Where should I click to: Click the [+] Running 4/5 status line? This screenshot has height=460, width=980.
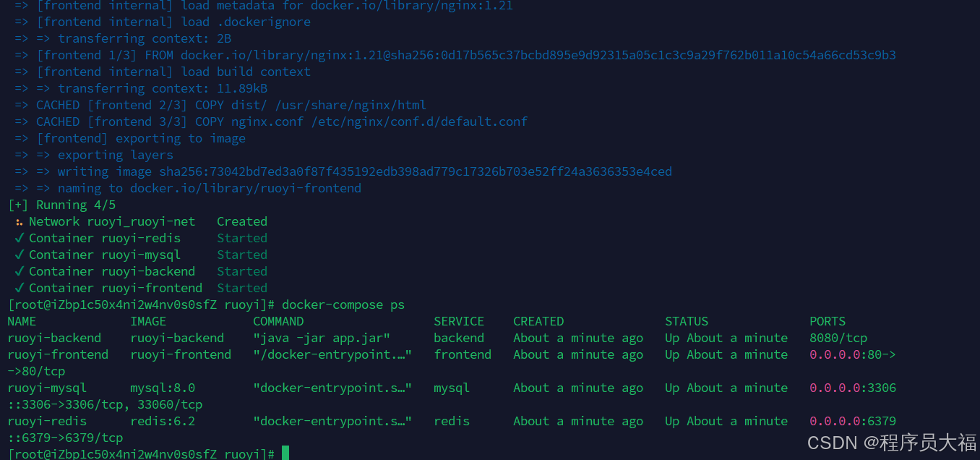[x=61, y=205]
